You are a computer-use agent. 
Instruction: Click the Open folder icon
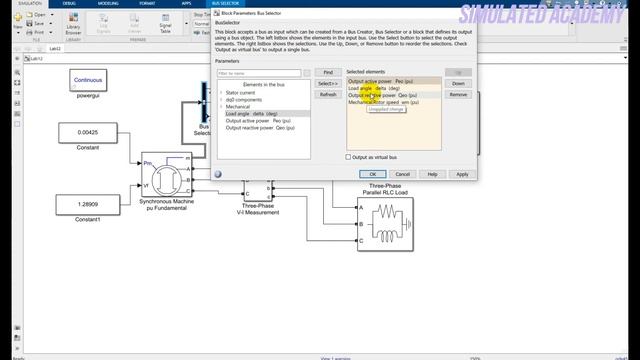coord(29,15)
